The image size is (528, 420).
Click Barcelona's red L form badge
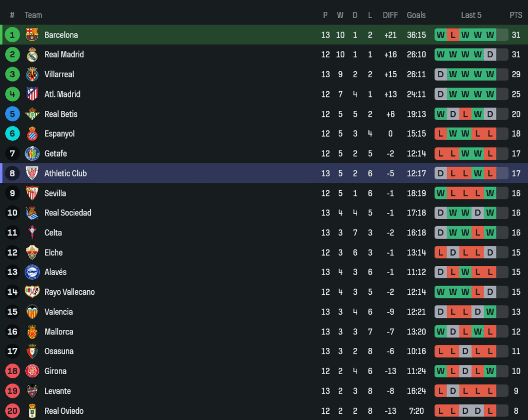[x=453, y=35]
